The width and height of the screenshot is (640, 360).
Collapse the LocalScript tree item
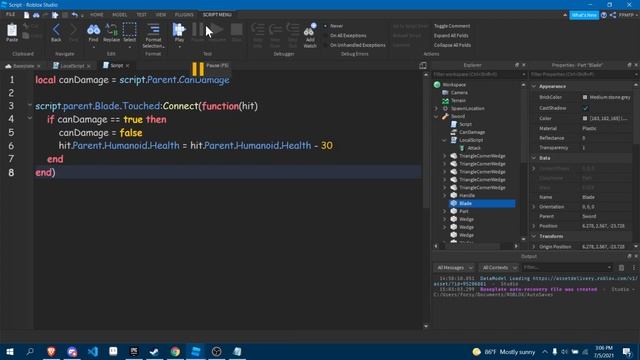(x=444, y=140)
